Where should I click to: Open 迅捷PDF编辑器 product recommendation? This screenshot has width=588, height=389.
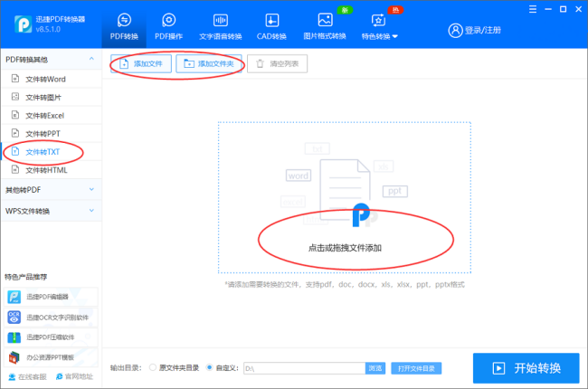point(51,297)
